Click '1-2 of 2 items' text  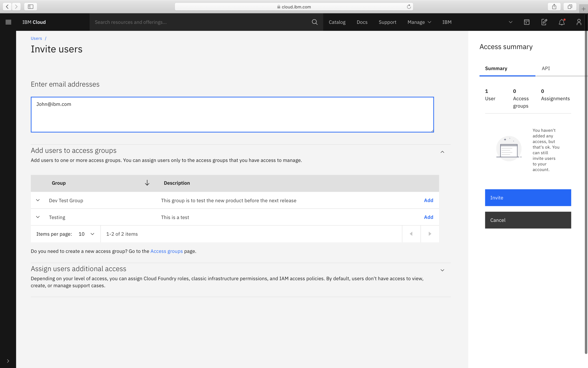[x=122, y=234]
